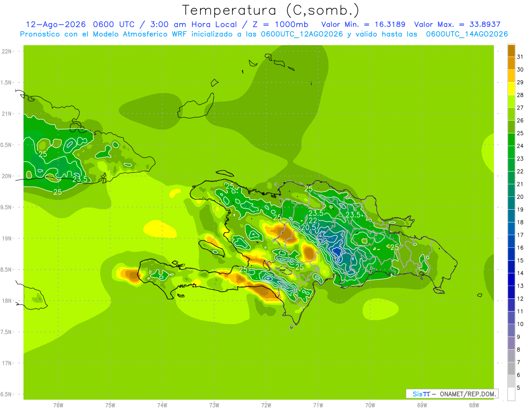Click the '6.5N' latitude axis label
Screen dimensions: 532x411
tap(7, 395)
